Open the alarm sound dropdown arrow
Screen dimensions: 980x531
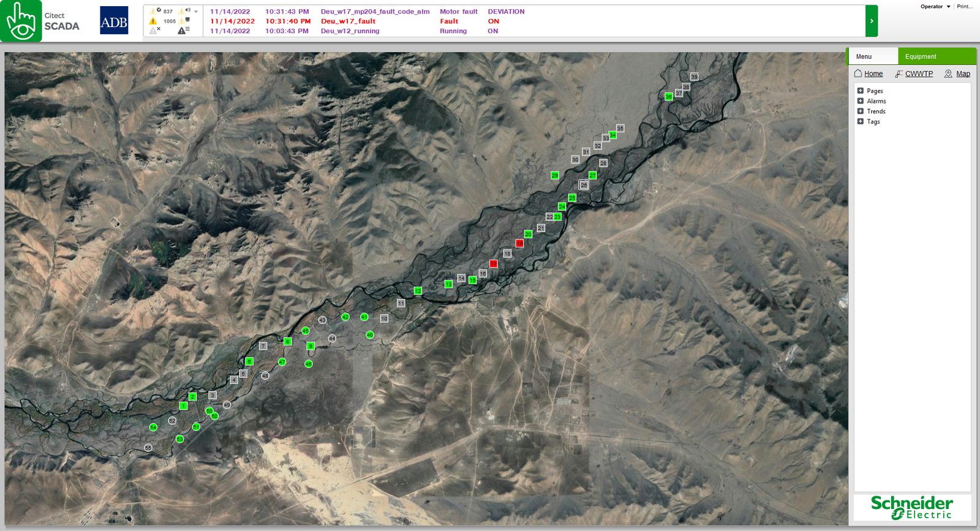[x=196, y=12]
